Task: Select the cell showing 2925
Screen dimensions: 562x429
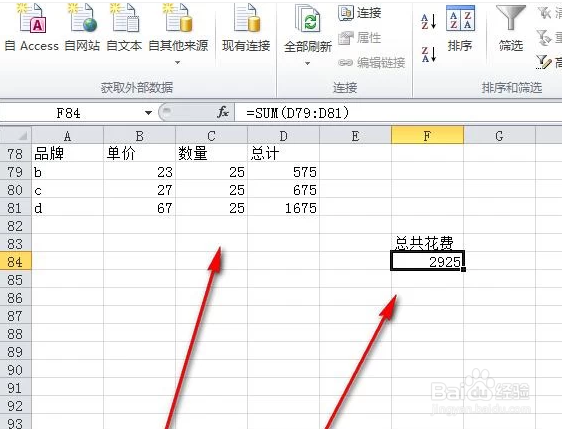Action: point(427,261)
